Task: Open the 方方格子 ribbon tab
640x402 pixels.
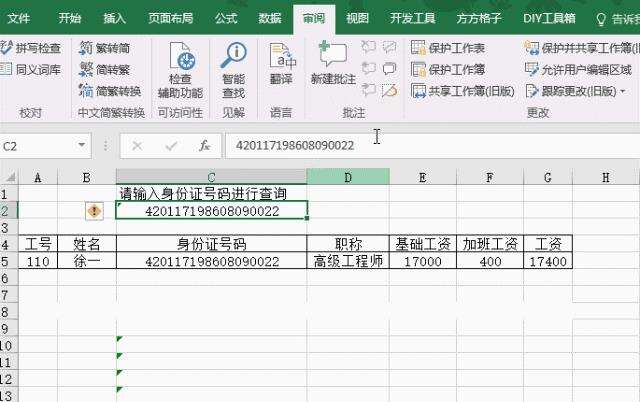Action: [x=479, y=18]
